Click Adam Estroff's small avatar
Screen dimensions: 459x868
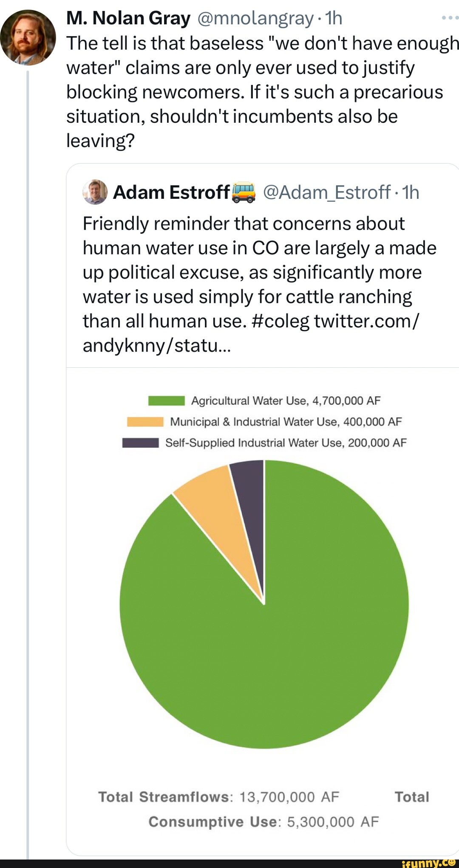95,192
